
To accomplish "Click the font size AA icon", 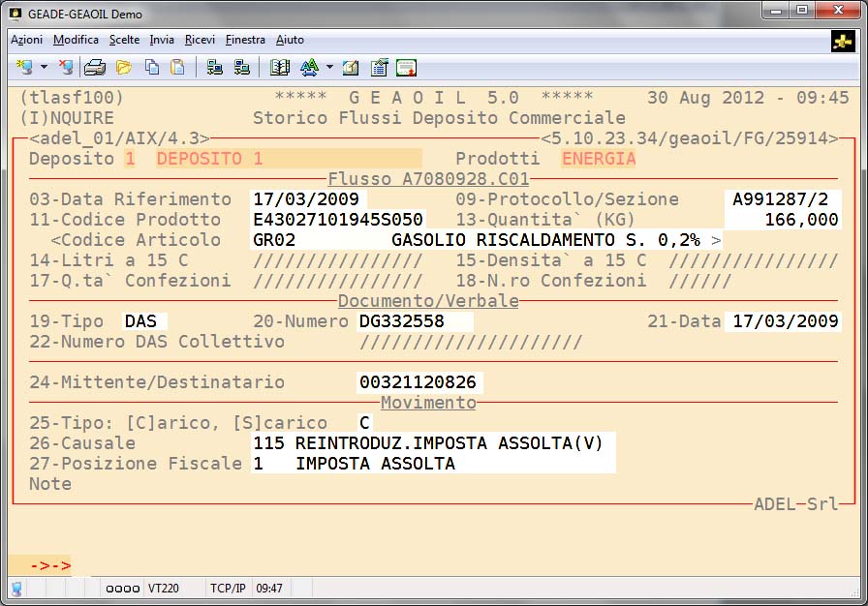I will click(x=309, y=67).
